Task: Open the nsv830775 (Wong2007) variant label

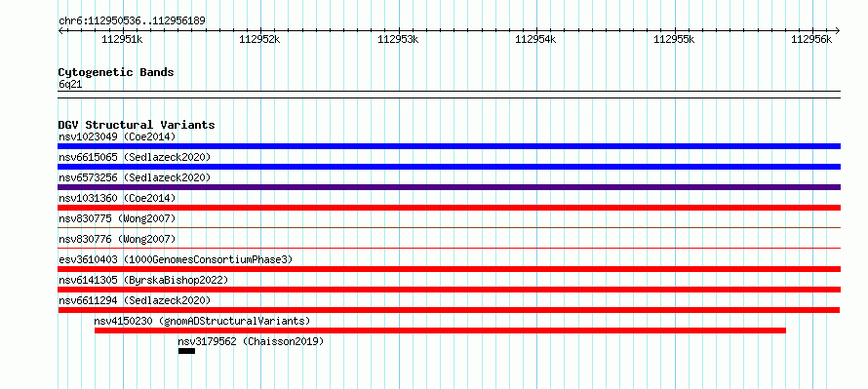Action: 117,218
